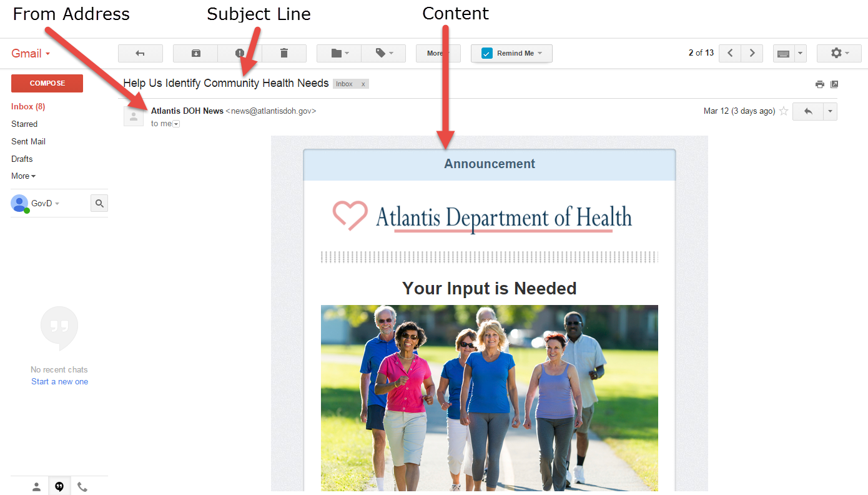Screen dimensions: 868x495
Task: Switch to the Hangouts conversations tab
Action: click(59, 486)
